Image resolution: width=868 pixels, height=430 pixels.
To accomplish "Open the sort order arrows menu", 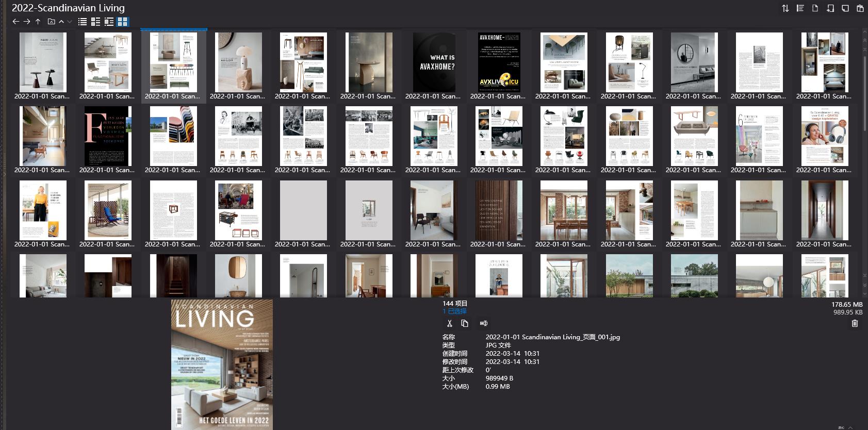I will [x=785, y=8].
